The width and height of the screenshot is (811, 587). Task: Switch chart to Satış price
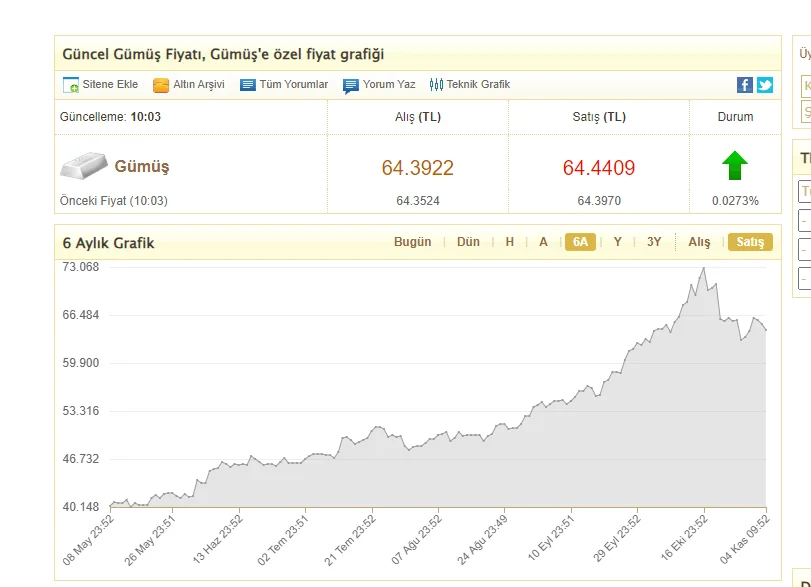pos(750,242)
